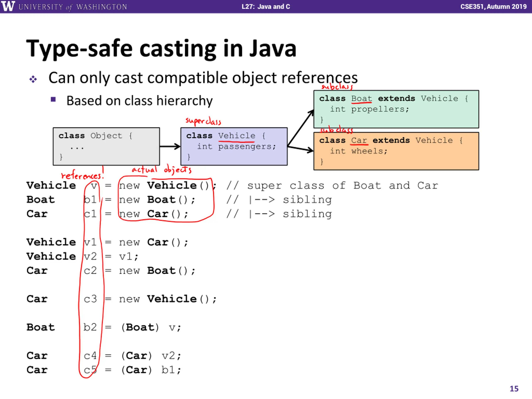Click the variable name 'v1'

pyautogui.click(x=90, y=242)
